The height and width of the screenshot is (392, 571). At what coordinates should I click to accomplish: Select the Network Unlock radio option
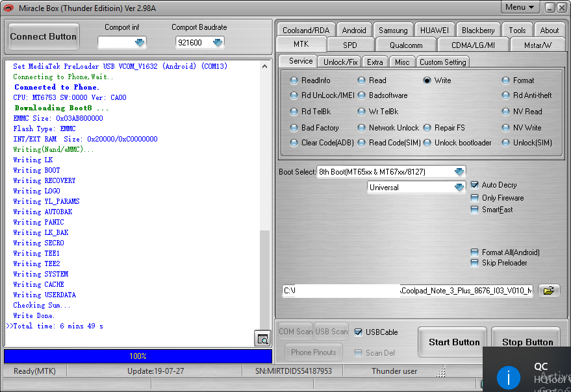click(361, 128)
